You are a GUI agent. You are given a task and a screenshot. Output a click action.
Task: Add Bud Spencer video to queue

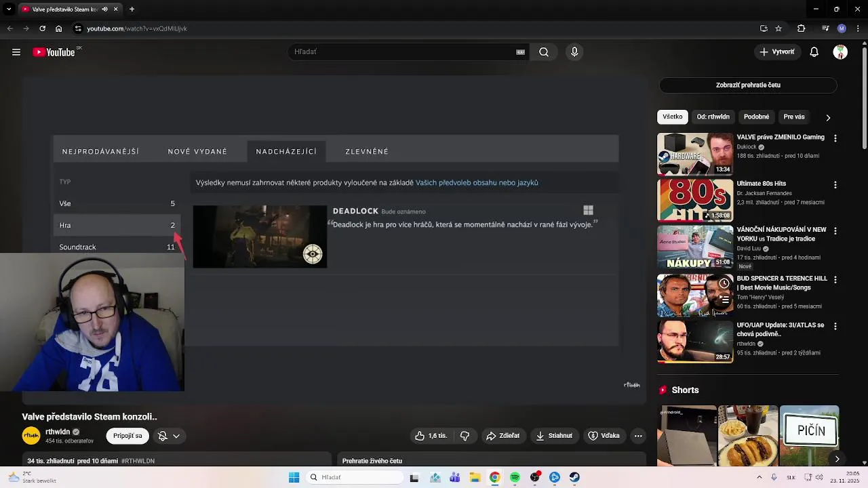[x=724, y=299]
